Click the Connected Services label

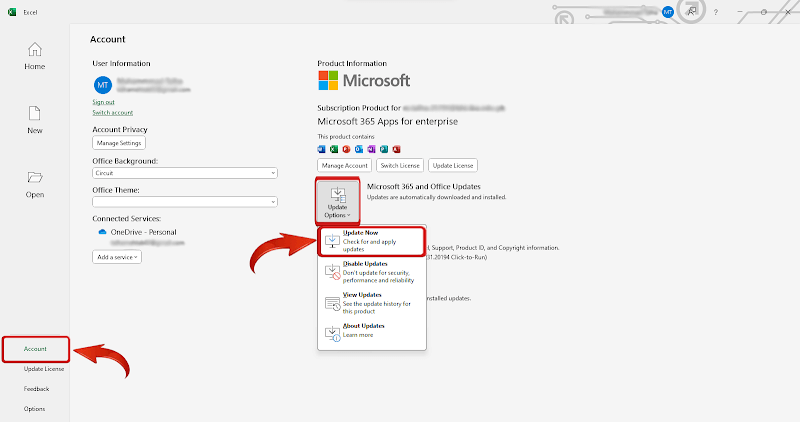pyautogui.click(x=127, y=218)
